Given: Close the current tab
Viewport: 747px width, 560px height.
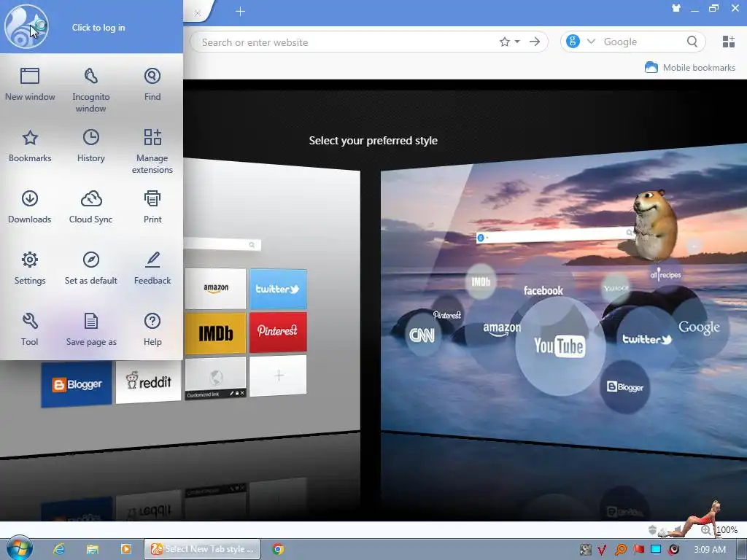Looking at the screenshot, I should [197, 13].
